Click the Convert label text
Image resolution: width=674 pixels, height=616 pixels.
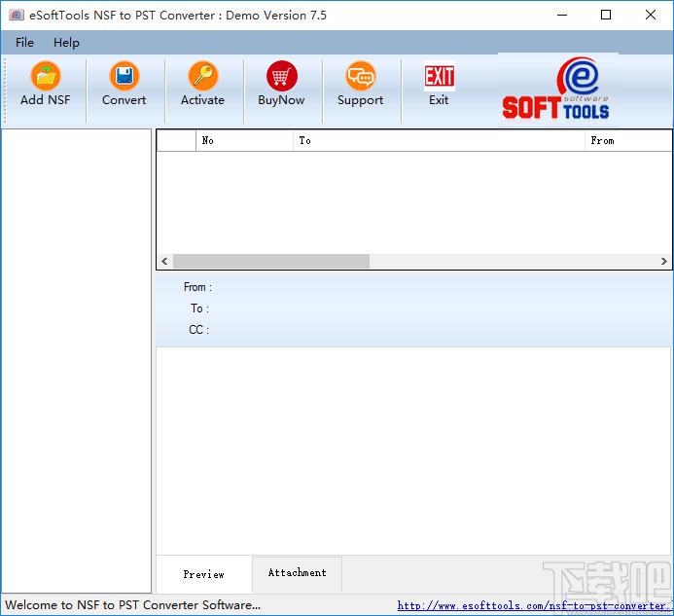click(x=124, y=100)
